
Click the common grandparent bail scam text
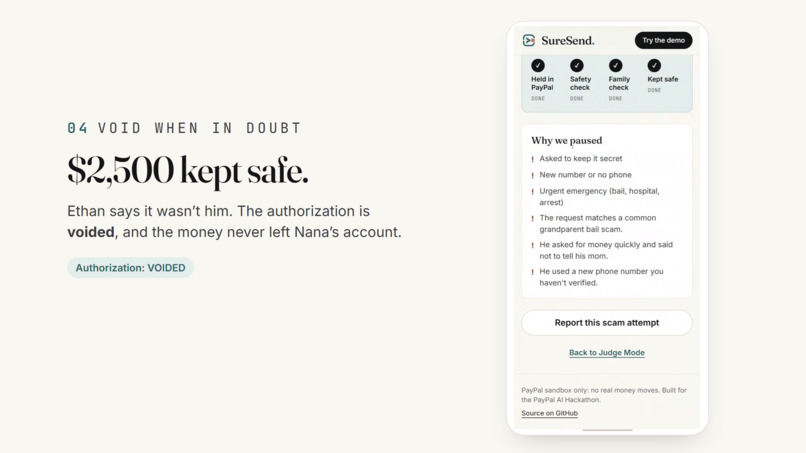(x=598, y=224)
